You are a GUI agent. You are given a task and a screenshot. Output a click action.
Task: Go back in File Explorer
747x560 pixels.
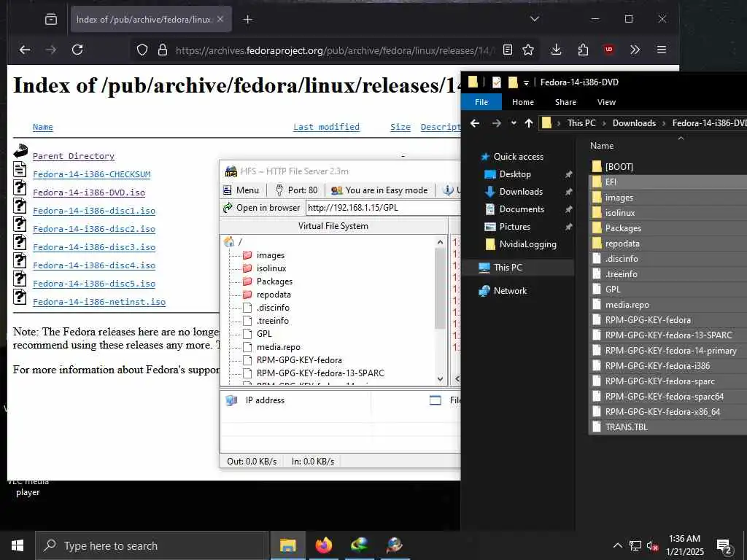475,123
